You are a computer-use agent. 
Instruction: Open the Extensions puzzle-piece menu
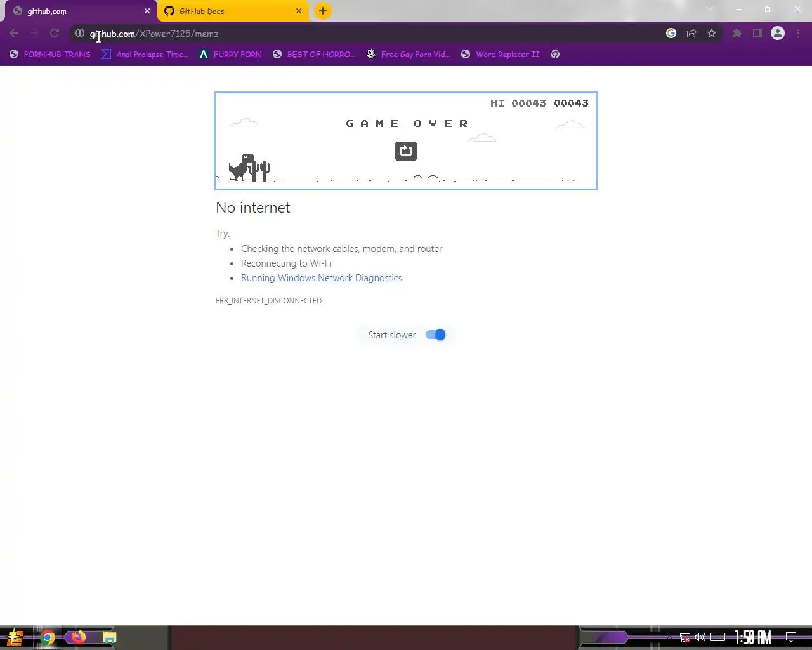pyautogui.click(x=737, y=34)
